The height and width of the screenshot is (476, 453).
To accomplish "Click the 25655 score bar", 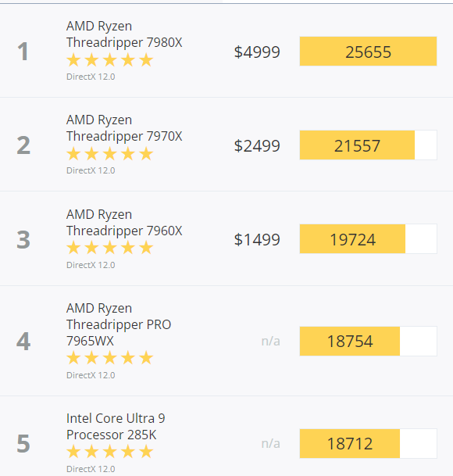I will point(368,52).
